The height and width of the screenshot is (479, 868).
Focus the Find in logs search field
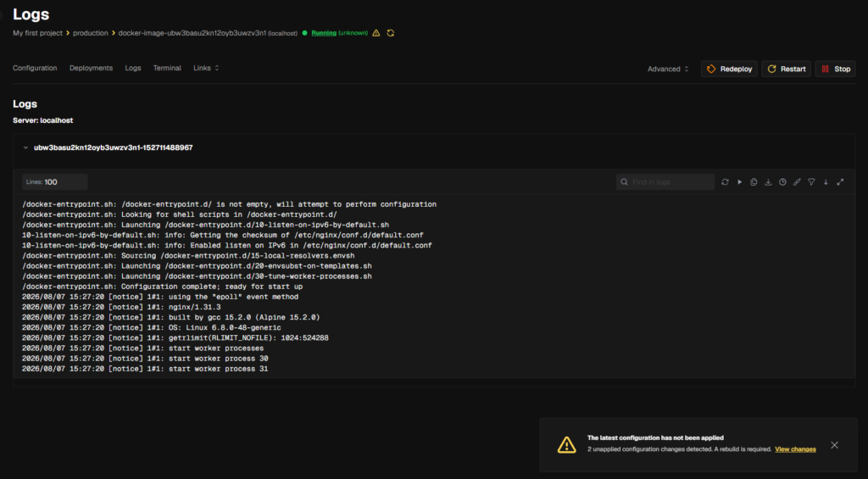665,181
